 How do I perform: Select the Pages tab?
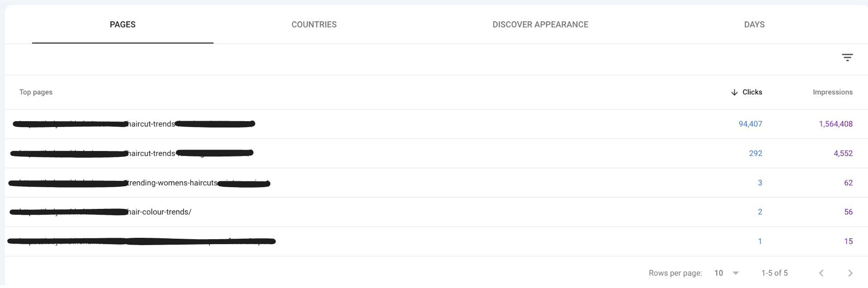point(123,24)
